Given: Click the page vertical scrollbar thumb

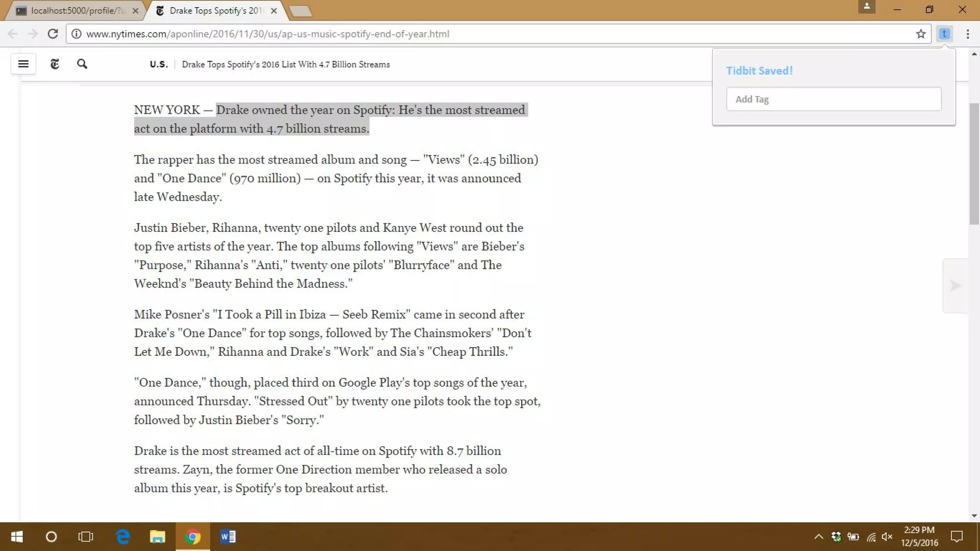Looking at the screenshot, I should tap(974, 163).
